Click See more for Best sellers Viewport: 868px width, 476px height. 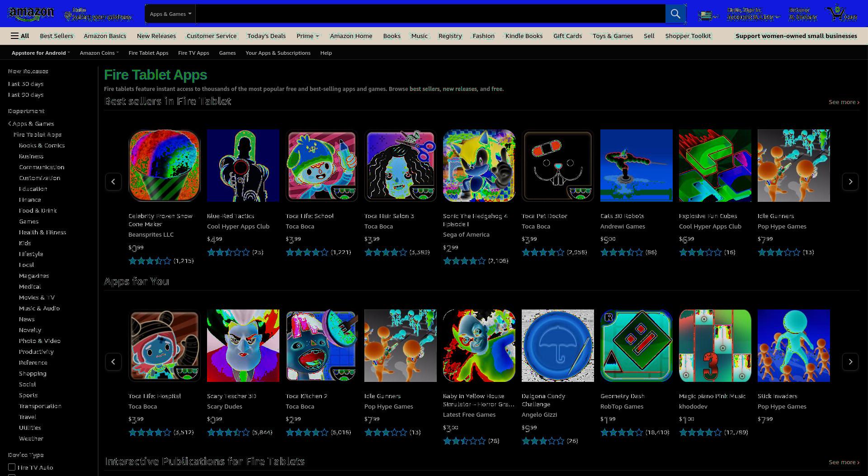844,102
